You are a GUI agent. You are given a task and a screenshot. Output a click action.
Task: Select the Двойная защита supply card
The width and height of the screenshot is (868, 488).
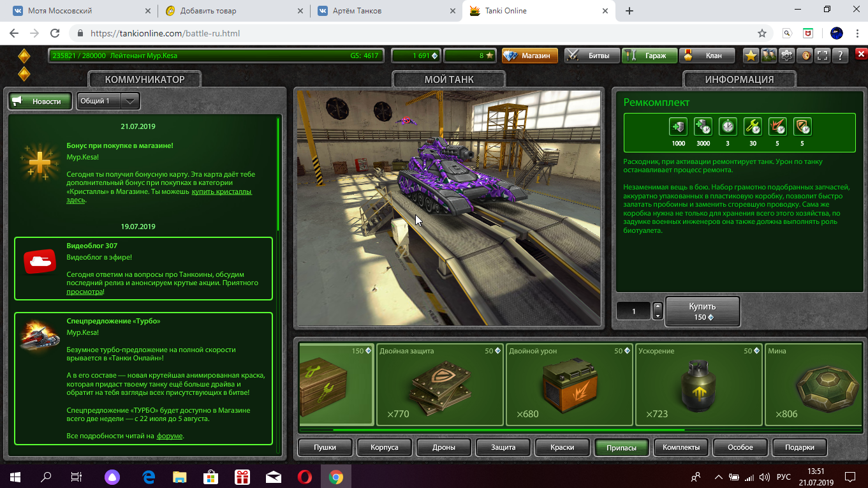(x=439, y=384)
